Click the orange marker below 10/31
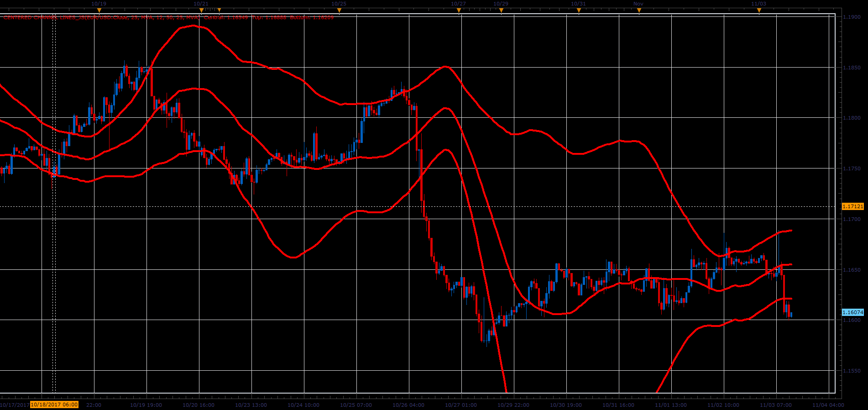Screen dimensions: 868x410 [578, 10]
